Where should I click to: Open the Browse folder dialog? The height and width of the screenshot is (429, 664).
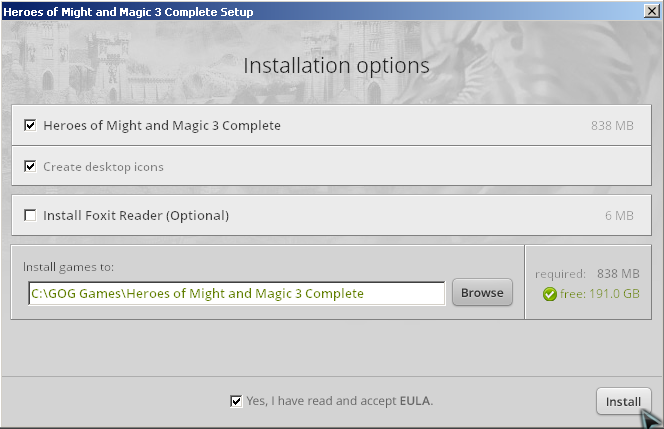click(x=482, y=292)
